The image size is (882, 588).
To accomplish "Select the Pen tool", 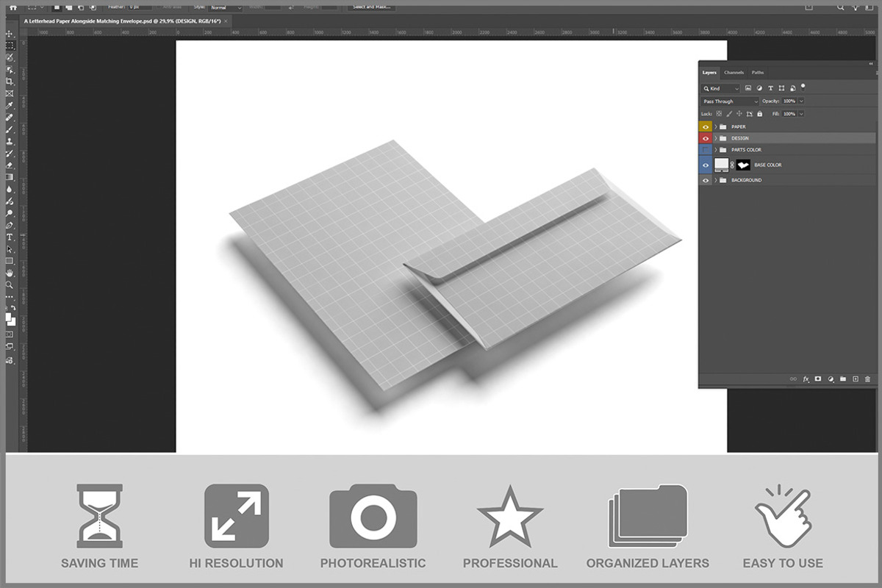I will pyautogui.click(x=10, y=225).
